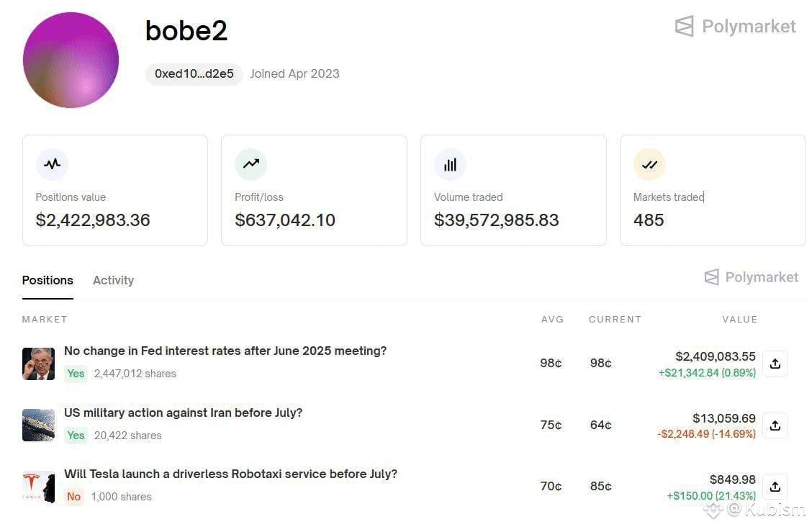Click the Polymarket logo at top right

click(x=736, y=26)
